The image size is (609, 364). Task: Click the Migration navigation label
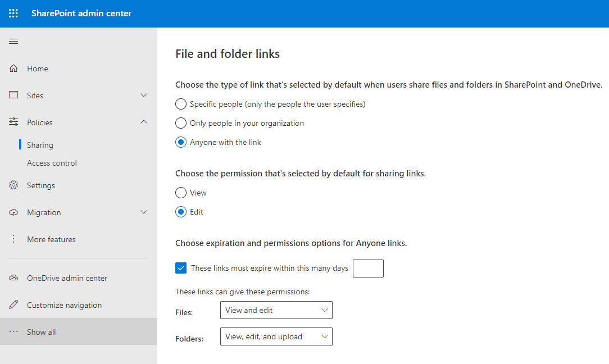click(x=44, y=212)
